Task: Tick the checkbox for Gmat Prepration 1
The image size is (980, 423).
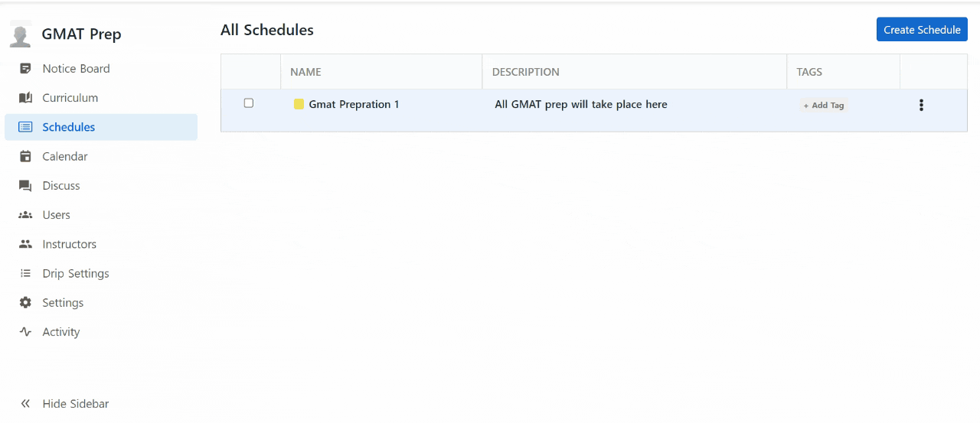Action: [x=248, y=103]
